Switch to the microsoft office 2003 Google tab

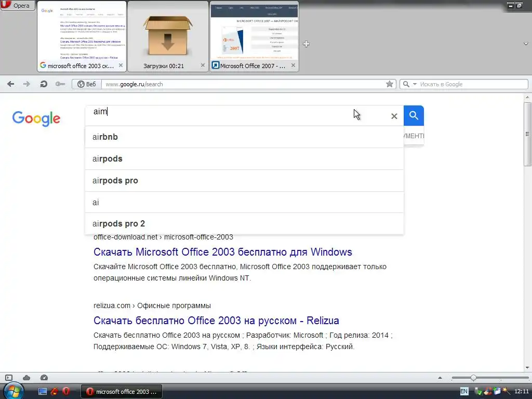click(x=82, y=36)
